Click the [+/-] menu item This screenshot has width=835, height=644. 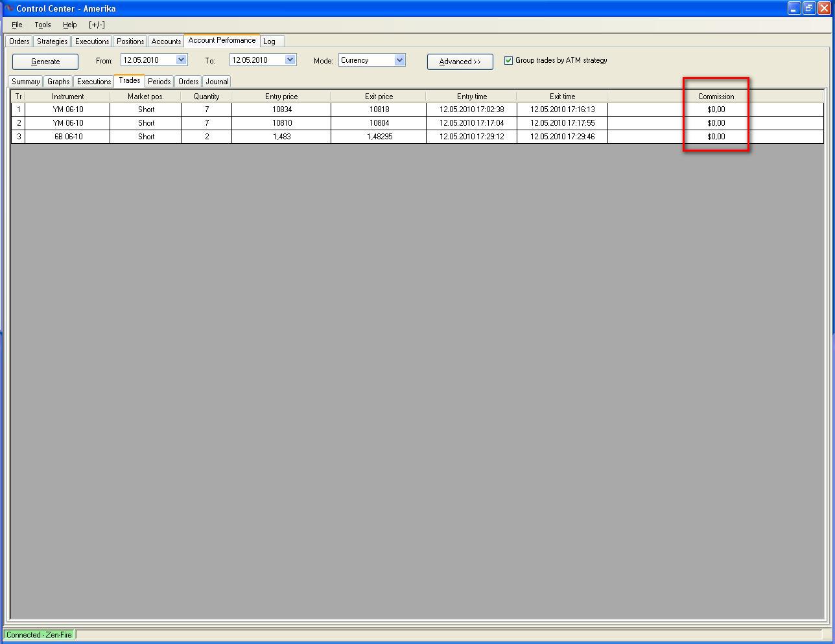(x=97, y=25)
